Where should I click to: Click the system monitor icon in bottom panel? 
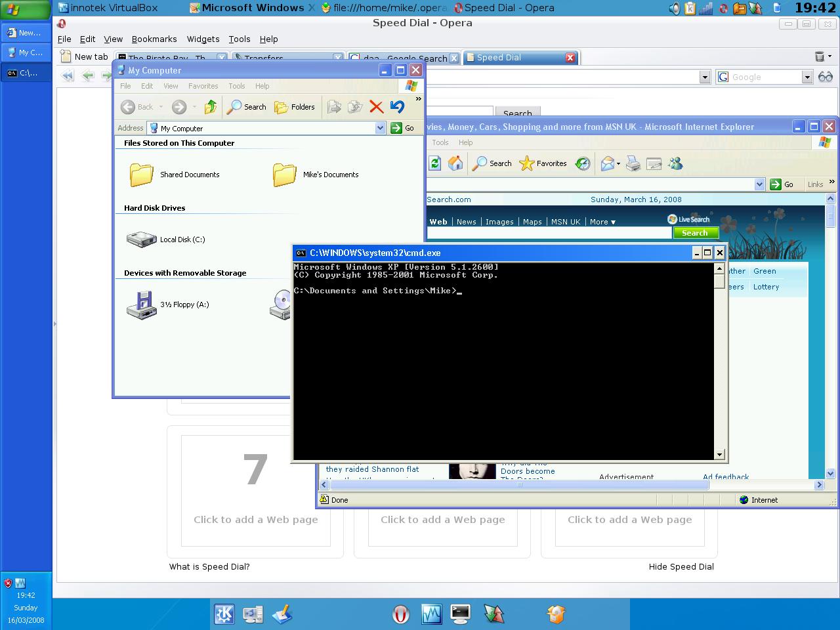coord(431,614)
